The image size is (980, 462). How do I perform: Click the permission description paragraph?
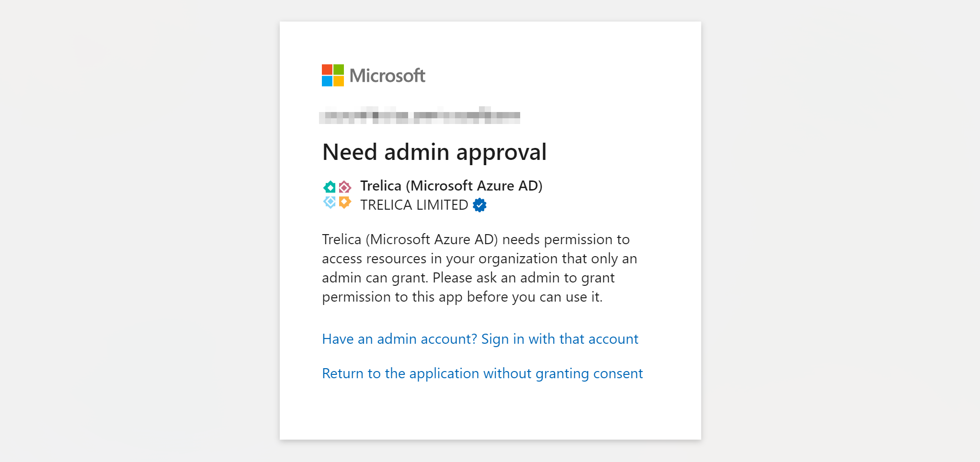pos(479,268)
